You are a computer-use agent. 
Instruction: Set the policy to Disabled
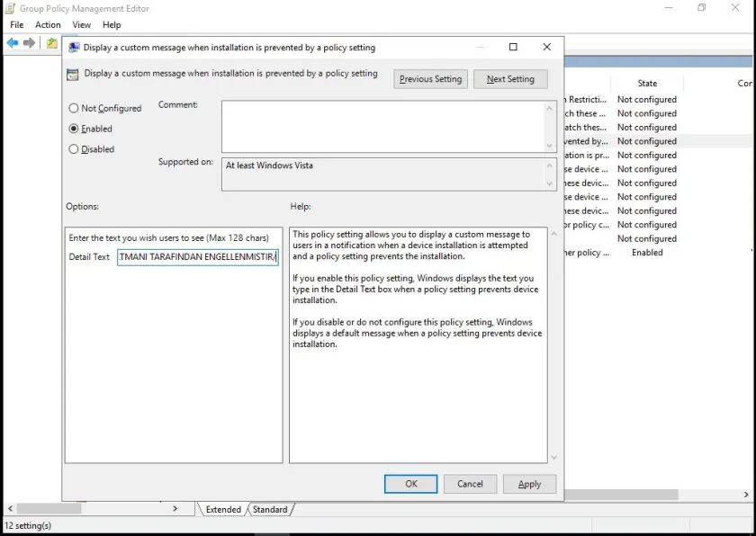[74, 149]
